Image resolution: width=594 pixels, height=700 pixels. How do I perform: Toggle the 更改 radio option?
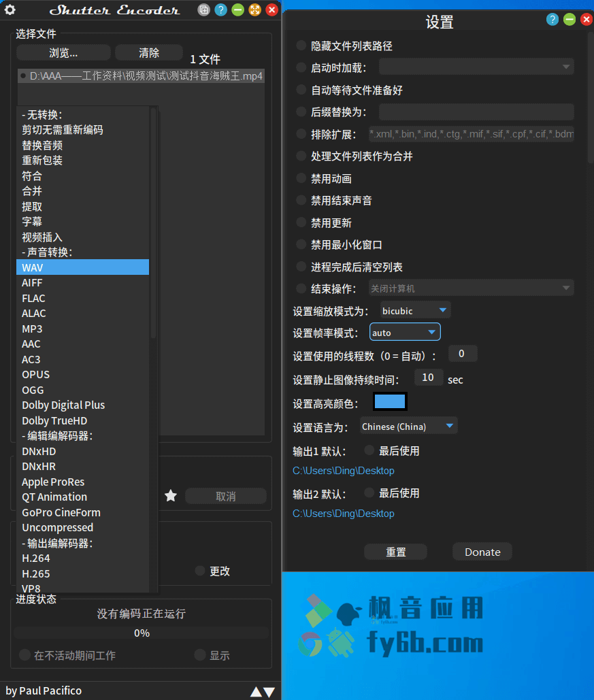[x=200, y=571]
